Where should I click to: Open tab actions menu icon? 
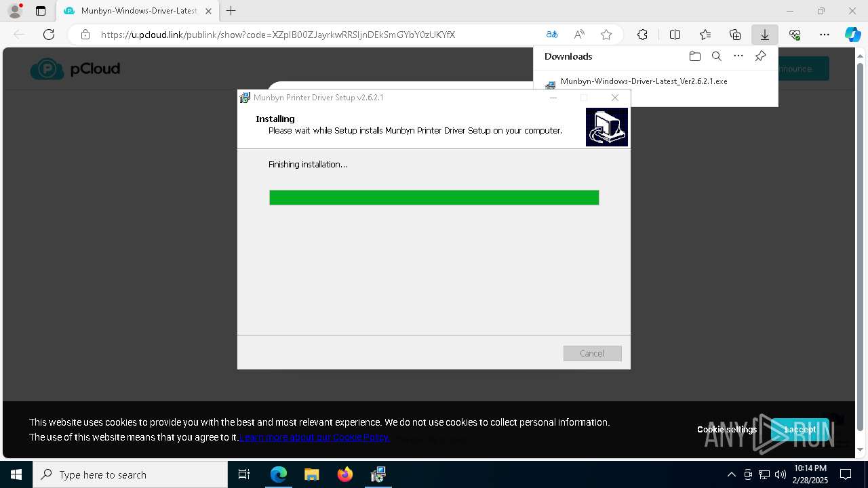(41, 11)
